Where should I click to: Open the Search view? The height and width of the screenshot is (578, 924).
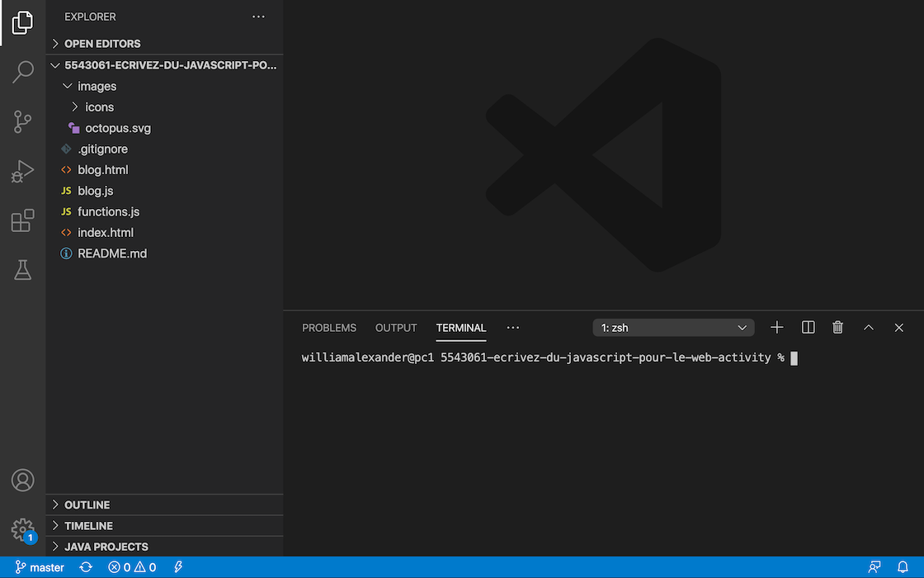click(22, 72)
